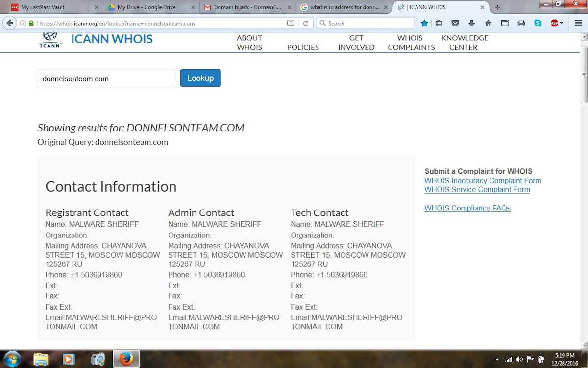Switch to the 'what is ip address' Google tab
The image size is (588, 368).
pyautogui.click(x=344, y=7)
